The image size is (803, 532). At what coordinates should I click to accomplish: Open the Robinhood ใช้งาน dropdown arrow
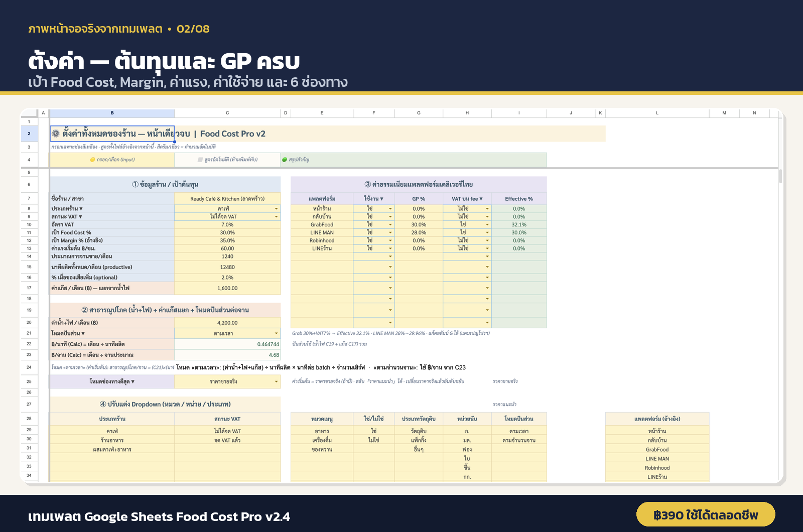pyautogui.click(x=390, y=241)
